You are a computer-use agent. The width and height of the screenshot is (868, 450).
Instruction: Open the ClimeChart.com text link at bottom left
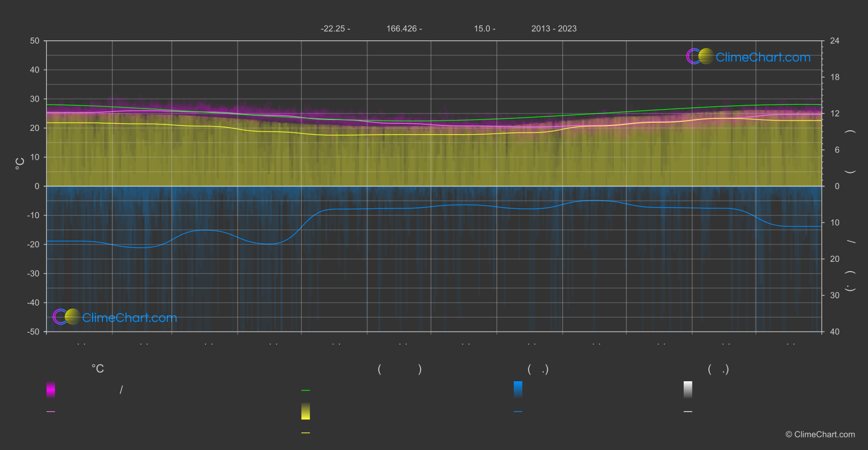[x=130, y=318]
